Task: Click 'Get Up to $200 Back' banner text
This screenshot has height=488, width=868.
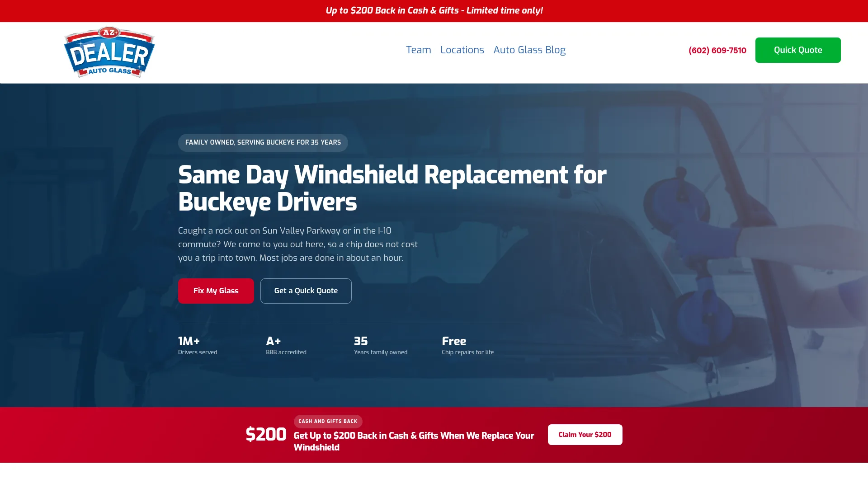Action: [x=414, y=441]
